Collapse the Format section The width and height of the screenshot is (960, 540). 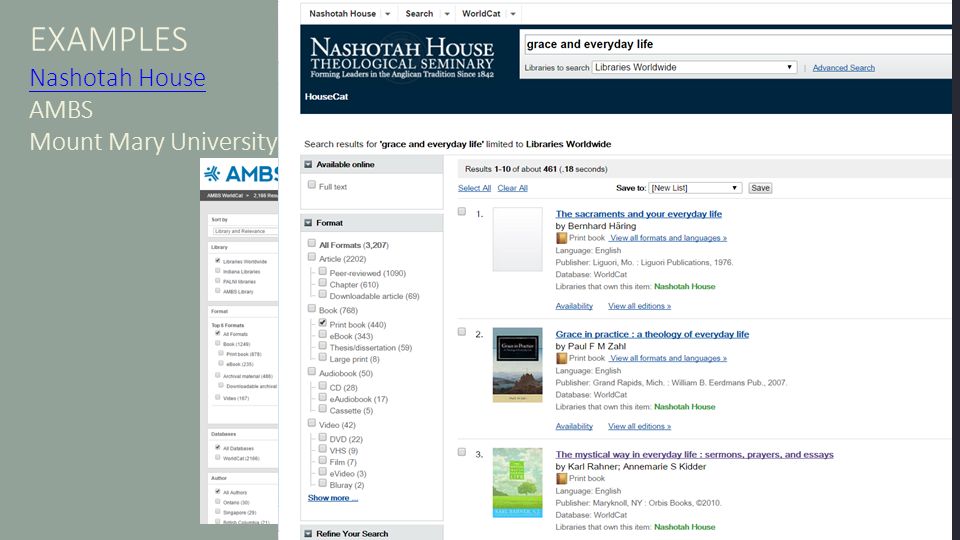click(309, 223)
